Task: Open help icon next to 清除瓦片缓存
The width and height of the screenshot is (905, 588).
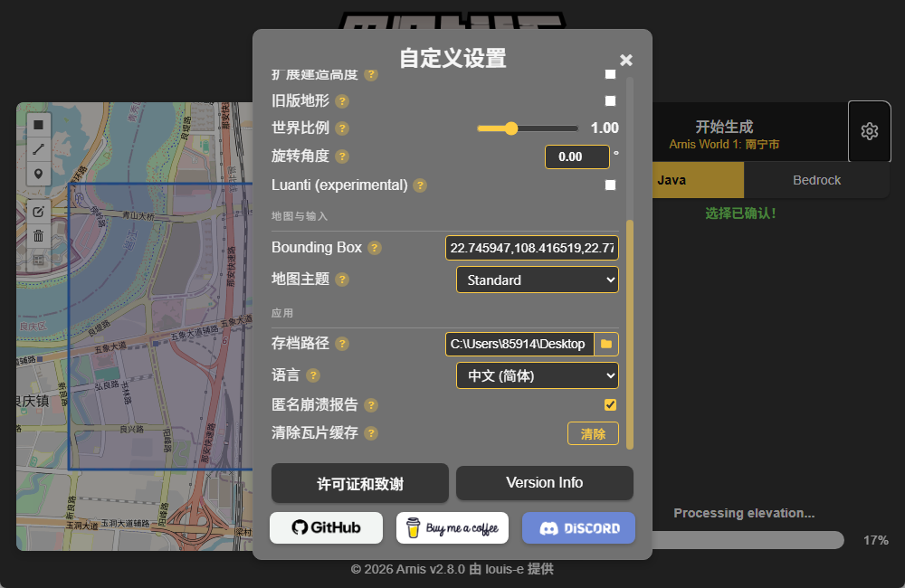Action: 371,433
